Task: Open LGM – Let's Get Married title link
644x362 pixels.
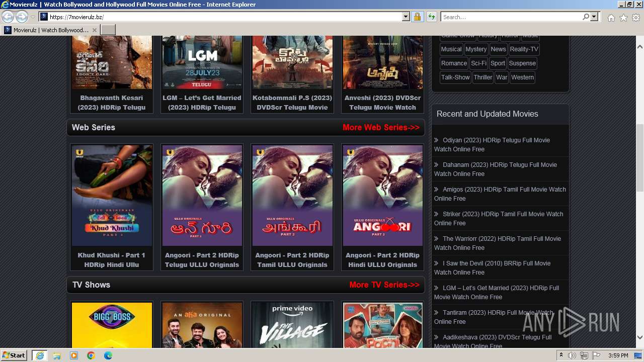Action: 202,103
